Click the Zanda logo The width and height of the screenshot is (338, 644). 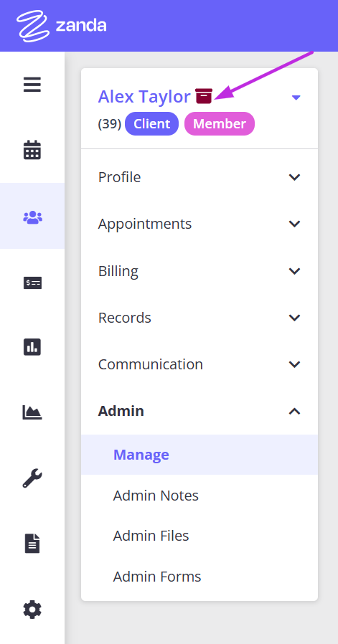(x=62, y=26)
